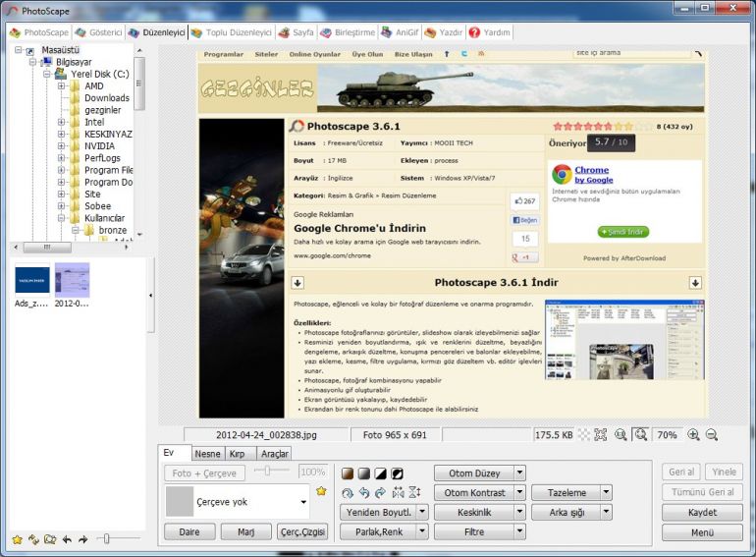Expand the NVIDIA folder node
Viewport: 756px width, 557px height.
pyautogui.click(x=61, y=146)
